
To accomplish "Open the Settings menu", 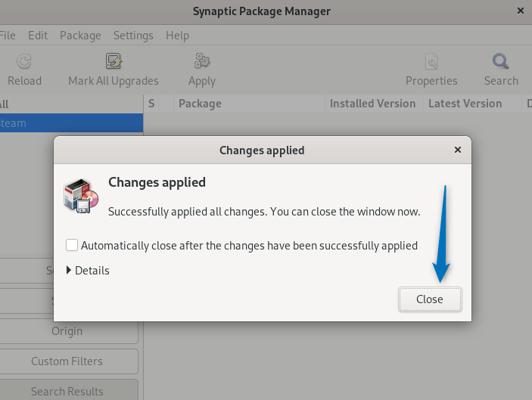I will point(133,36).
